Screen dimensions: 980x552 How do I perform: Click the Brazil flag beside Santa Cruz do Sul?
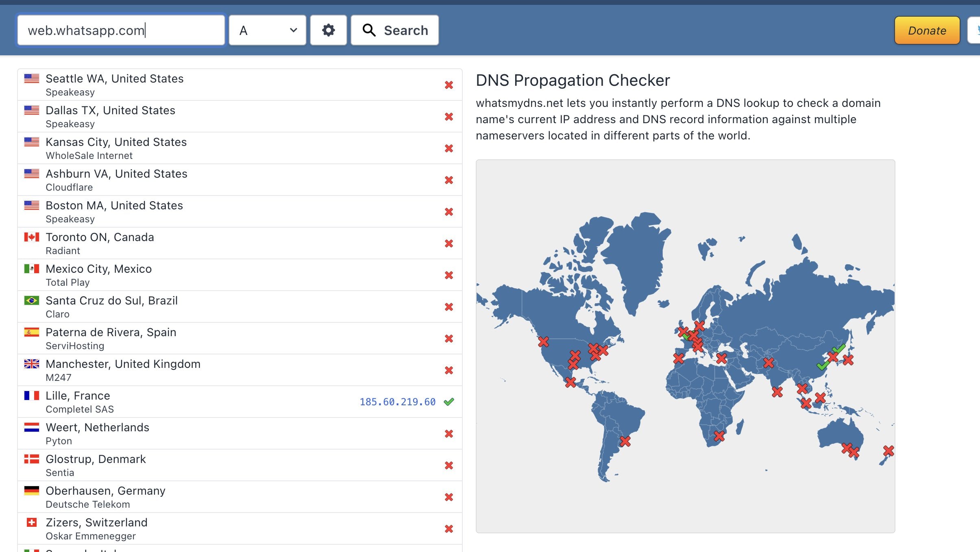click(32, 300)
